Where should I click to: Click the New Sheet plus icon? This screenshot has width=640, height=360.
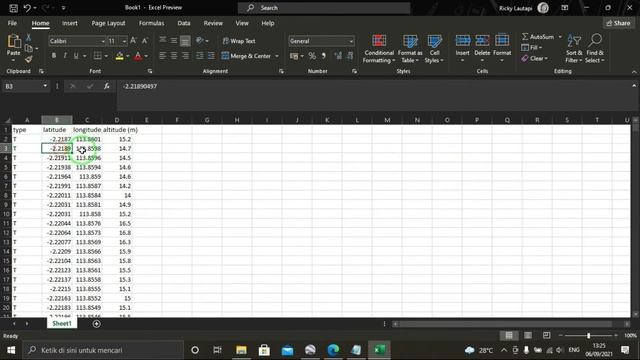(96, 324)
